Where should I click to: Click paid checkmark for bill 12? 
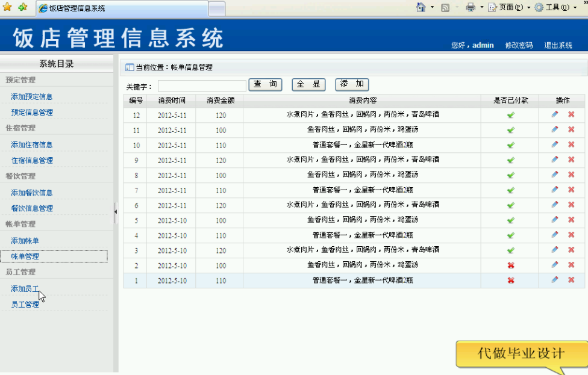[x=511, y=115]
